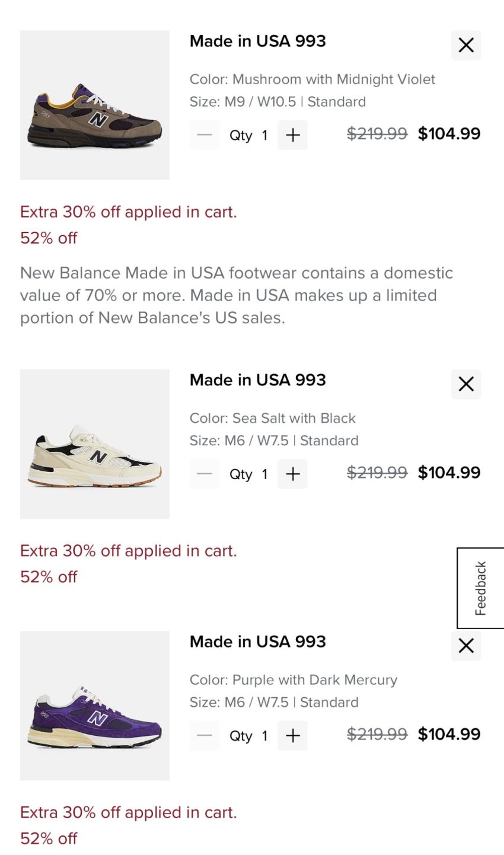Decrease quantity of the Sea Salt 993 shoe

[x=205, y=474]
